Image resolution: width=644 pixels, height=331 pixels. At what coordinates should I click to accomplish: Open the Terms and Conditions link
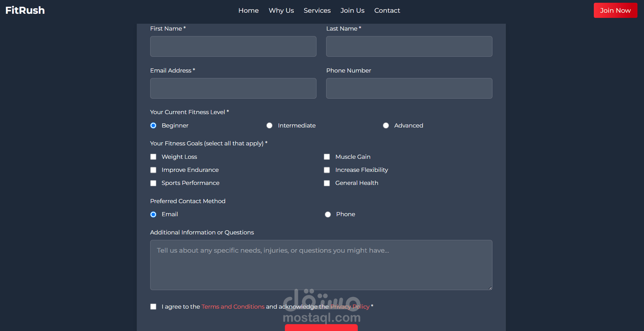pyautogui.click(x=233, y=307)
